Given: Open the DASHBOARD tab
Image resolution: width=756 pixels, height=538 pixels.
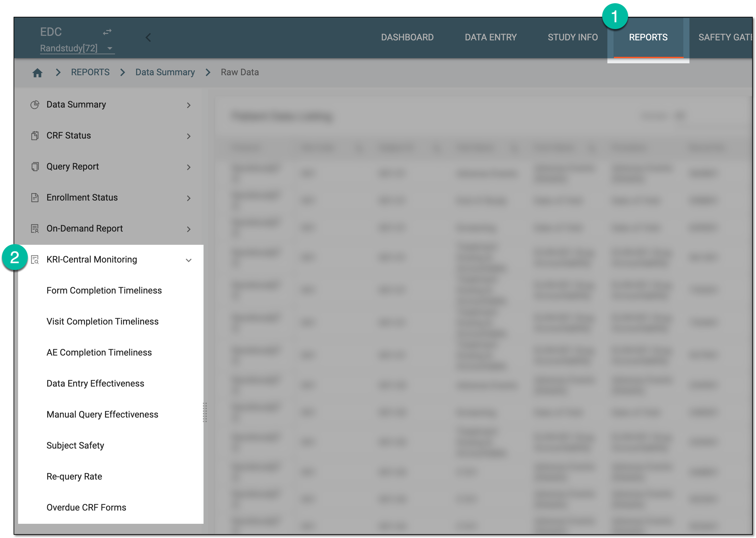Looking at the screenshot, I should (x=407, y=37).
